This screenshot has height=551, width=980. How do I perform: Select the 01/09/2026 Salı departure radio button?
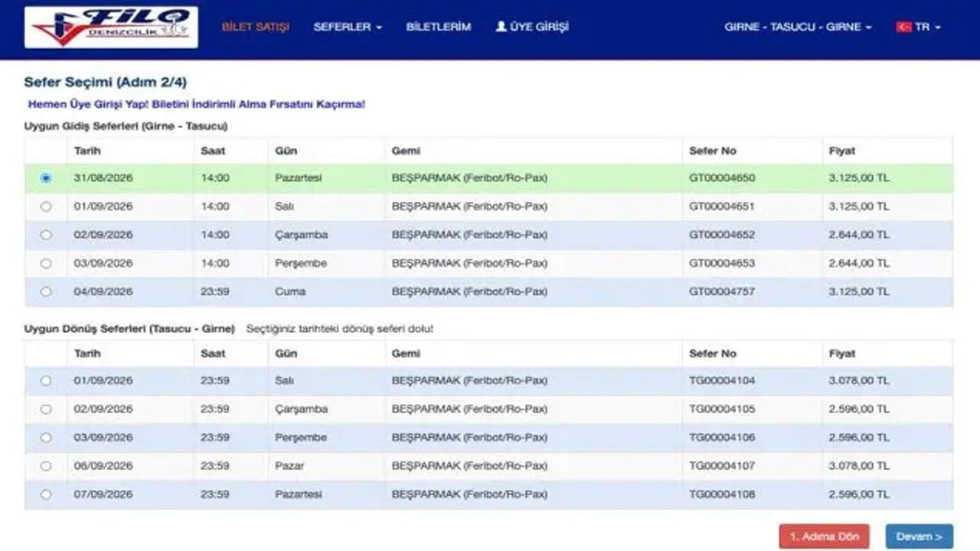point(46,207)
